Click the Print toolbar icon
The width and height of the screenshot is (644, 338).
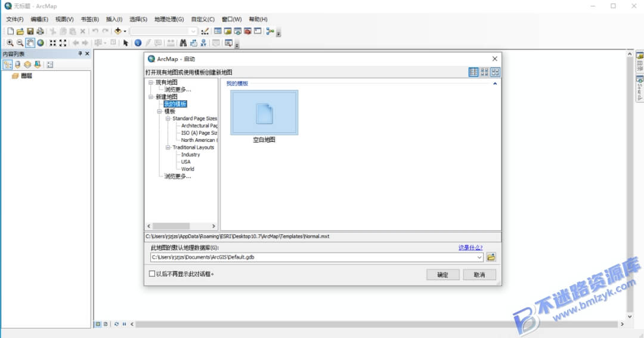coord(40,31)
